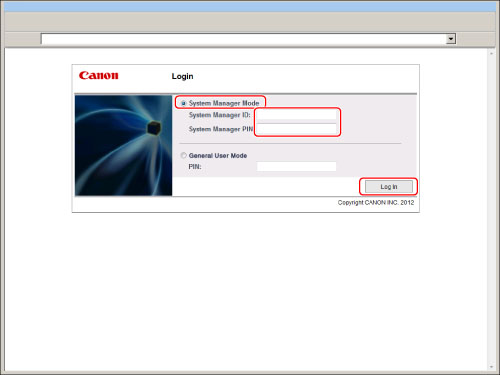Click the Copyright CANON INC. 2012 text
This screenshot has width=500, height=375.
376,203
